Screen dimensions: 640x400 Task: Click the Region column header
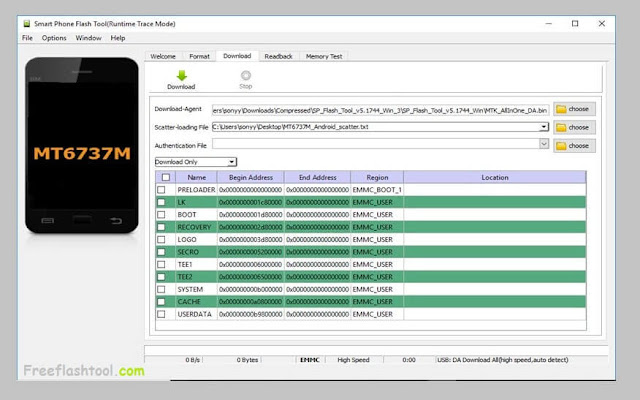(x=377, y=178)
